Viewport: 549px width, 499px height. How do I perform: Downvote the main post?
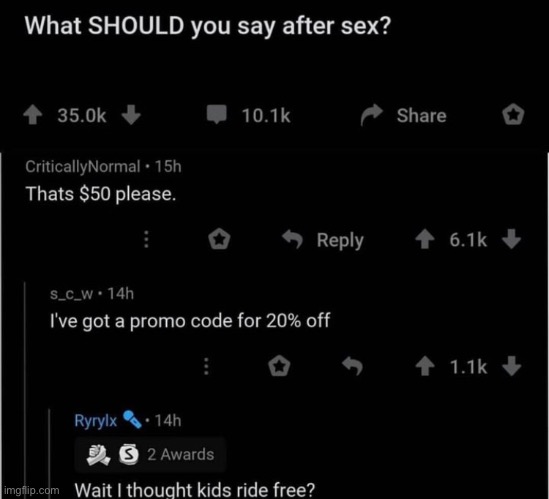[x=131, y=116]
